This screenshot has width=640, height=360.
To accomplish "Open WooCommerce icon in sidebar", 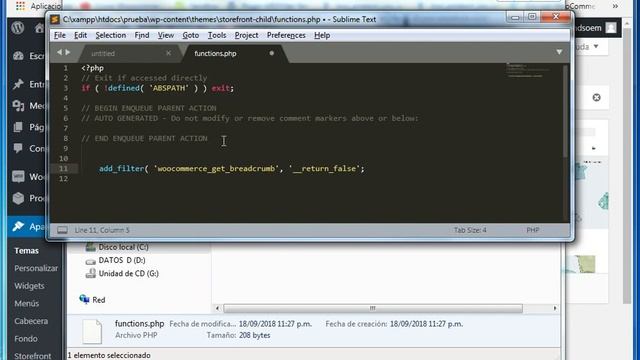I will point(18,177).
